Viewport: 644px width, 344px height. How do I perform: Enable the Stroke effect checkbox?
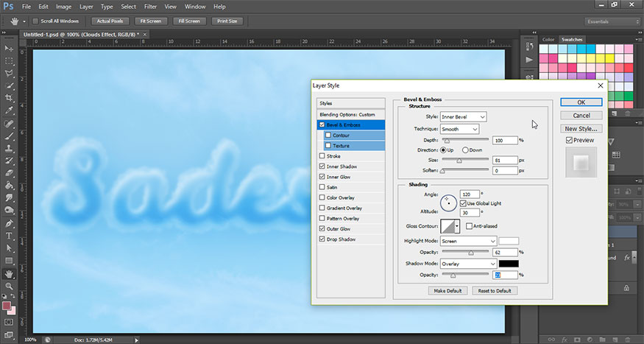322,156
